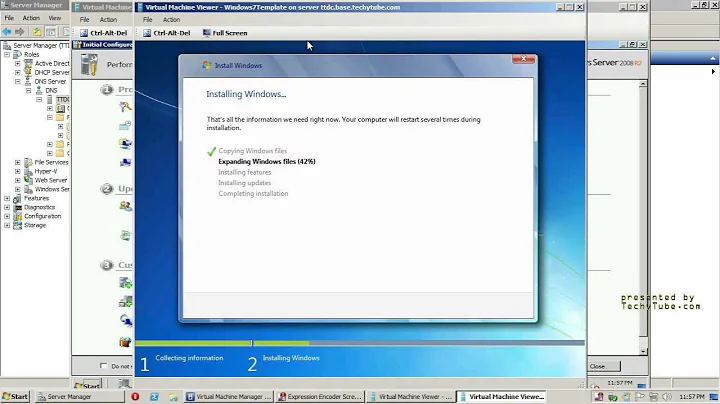The width and height of the screenshot is (720, 404).
Task: Open the Windows Start button
Action: [x=15, y=397]
